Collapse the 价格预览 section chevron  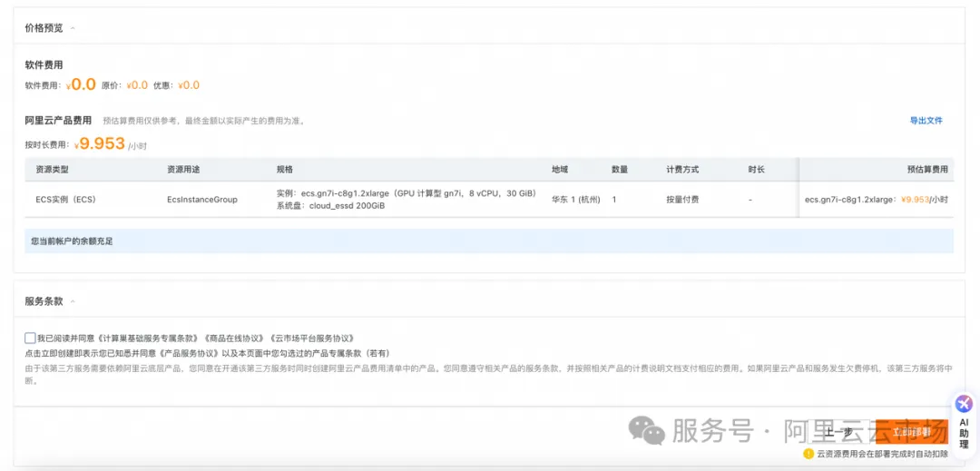tap(73, 29)
